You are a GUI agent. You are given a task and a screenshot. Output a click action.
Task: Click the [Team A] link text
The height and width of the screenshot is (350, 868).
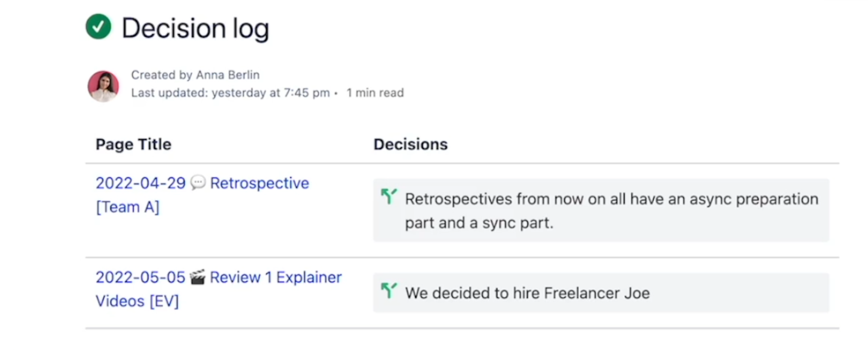tap(127, 207)
